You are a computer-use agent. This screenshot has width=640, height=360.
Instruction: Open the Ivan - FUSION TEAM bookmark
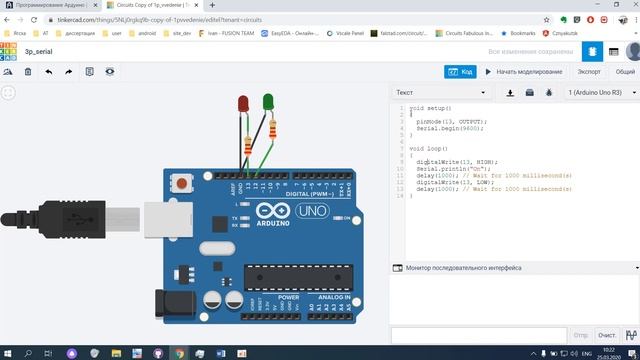(226, 33)
